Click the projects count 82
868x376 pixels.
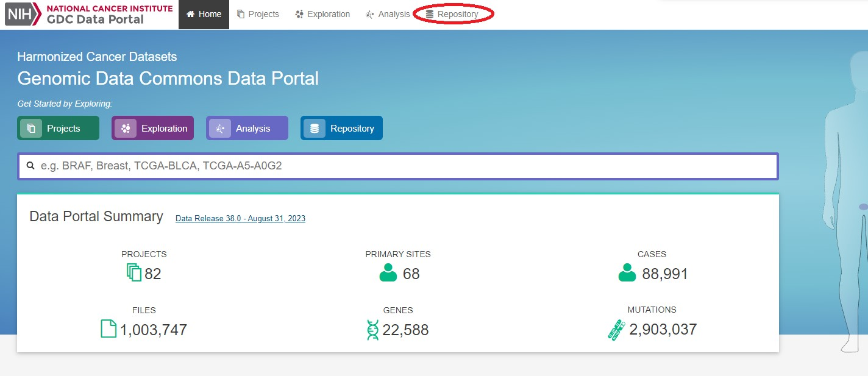pyautogui.click(x=153, y=274)
